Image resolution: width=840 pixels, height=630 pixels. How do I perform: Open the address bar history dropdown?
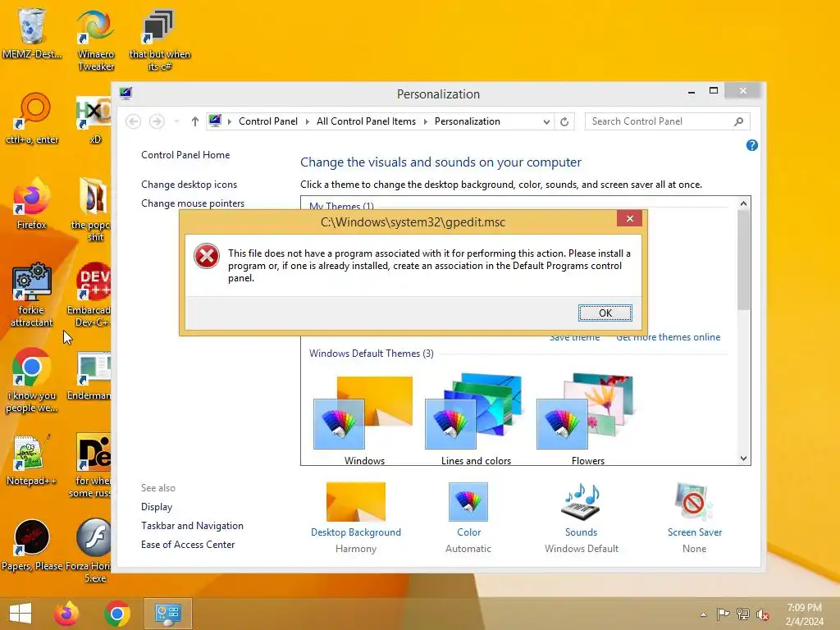point(546,121)
